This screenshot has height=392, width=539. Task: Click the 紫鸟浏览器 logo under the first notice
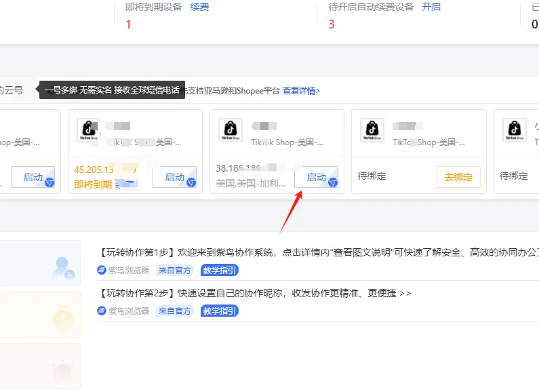click(102, 271)
